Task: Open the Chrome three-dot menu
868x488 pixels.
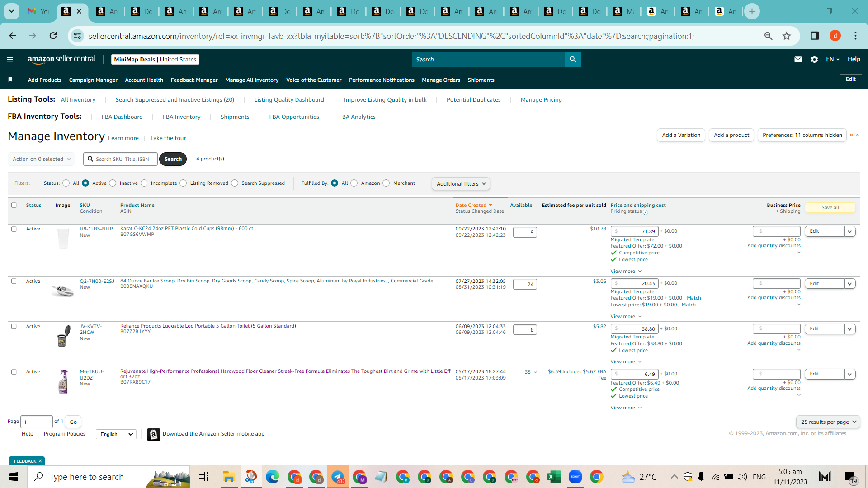Action: pos(855,36)
